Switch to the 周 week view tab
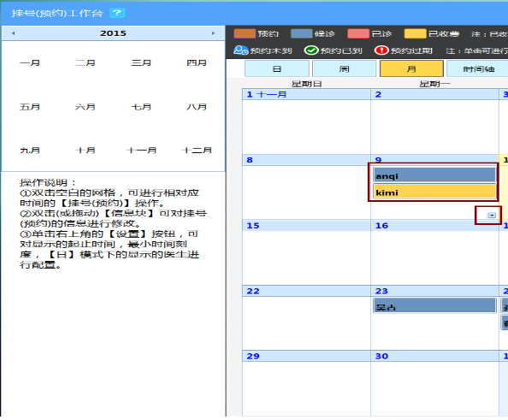Screen dimensions: 508x420 pyautogui.click(x=344, y=68)
